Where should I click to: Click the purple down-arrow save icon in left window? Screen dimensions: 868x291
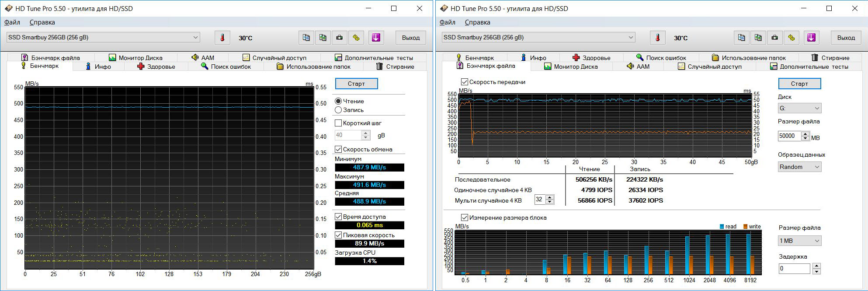(376, 38)
